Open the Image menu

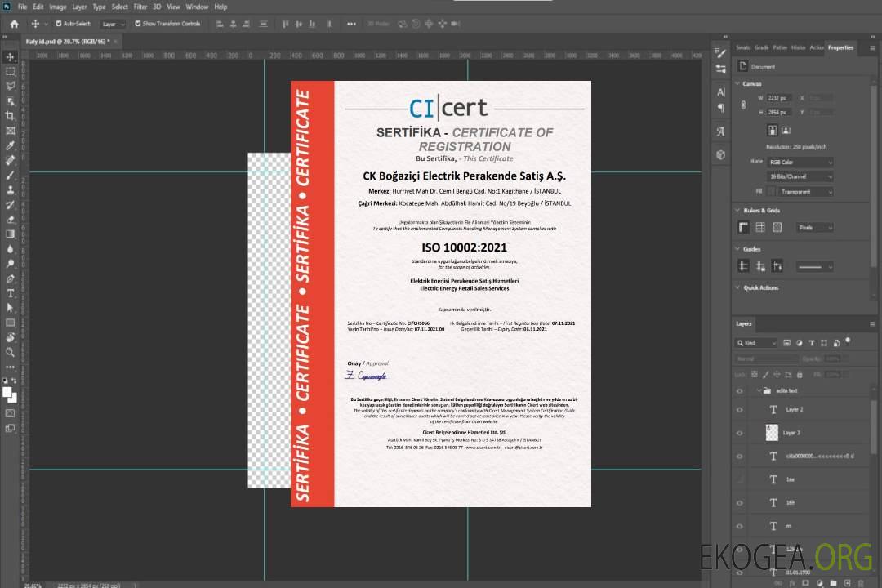pos(58,7)
